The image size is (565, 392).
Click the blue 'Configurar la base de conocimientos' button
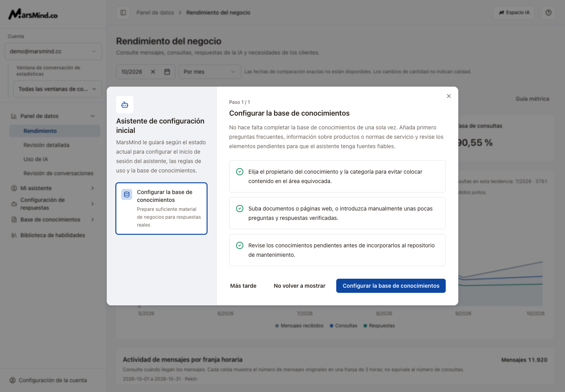point(391,286)
